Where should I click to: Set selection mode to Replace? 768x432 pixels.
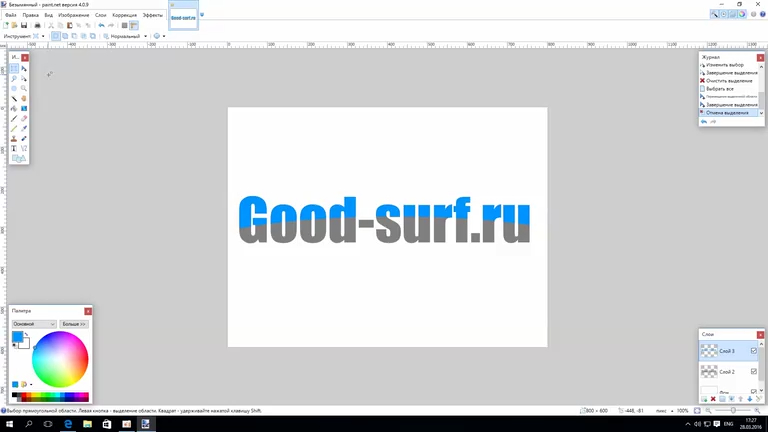pos(55,36)
